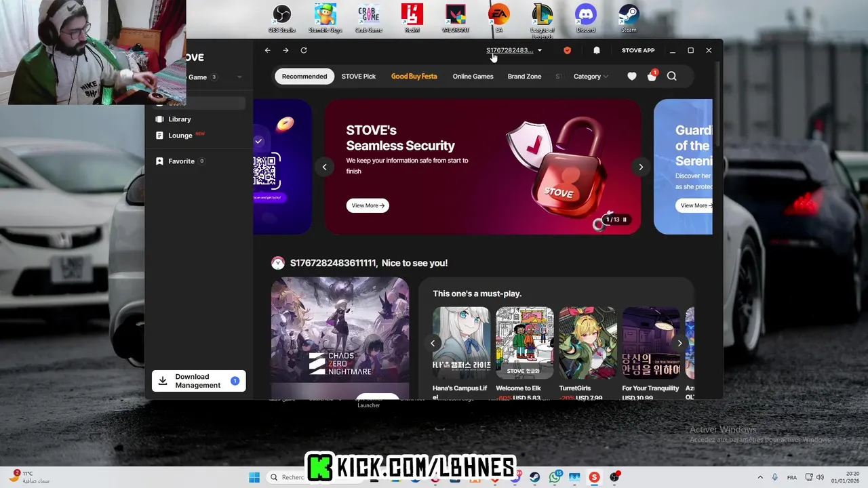
Task: Open Discord desktop shortcut
Action: (586, 18)
